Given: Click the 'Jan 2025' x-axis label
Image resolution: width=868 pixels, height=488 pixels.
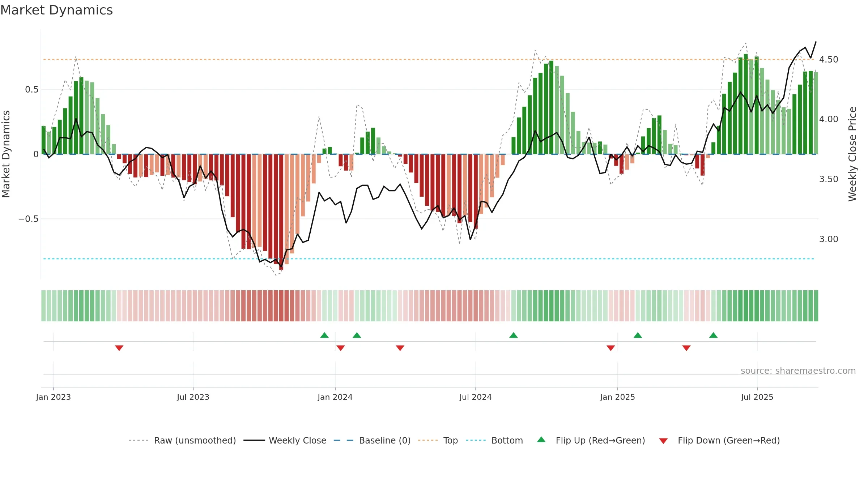Looking at the screenshot, I should pos(618,397).
